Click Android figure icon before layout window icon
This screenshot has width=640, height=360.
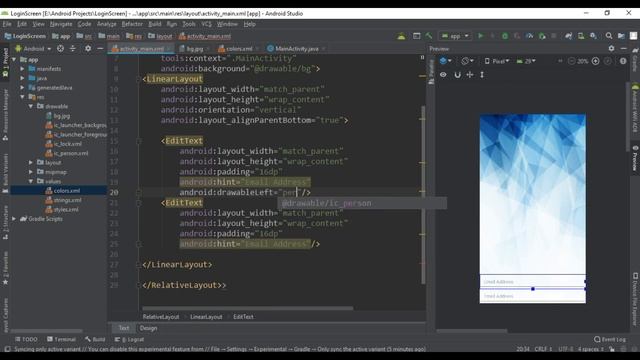402,36
